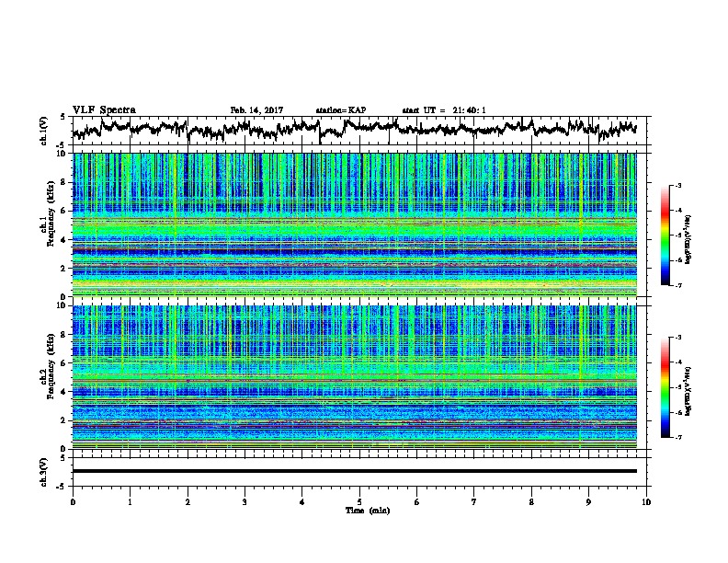Click the ch.1 colorbar log(PSD) label
This screenshot has height=563, width=728.
(688, 240)
